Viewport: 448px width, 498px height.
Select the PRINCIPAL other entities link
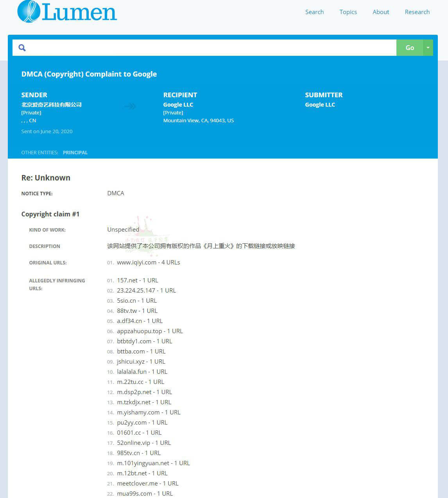point(75,153)
